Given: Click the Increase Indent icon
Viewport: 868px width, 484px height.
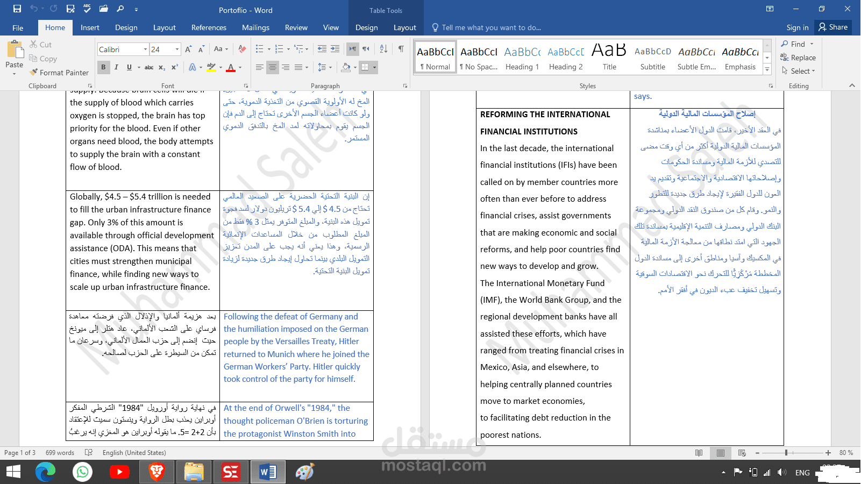Looking at the screenshot, I should [335, 49].
